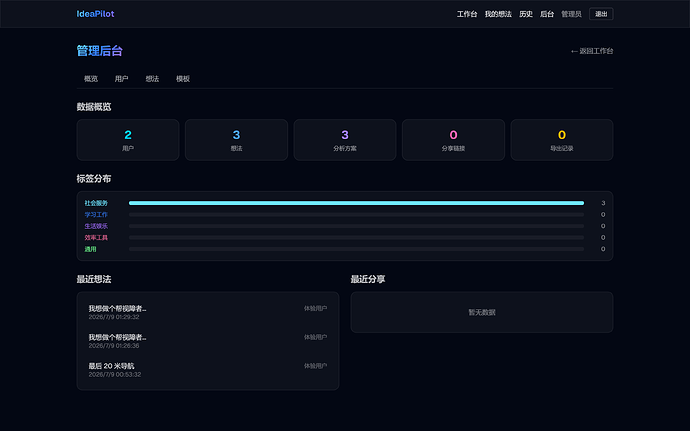
Task: Click the 管理后台 page heading
Action: tap(99, 51)
